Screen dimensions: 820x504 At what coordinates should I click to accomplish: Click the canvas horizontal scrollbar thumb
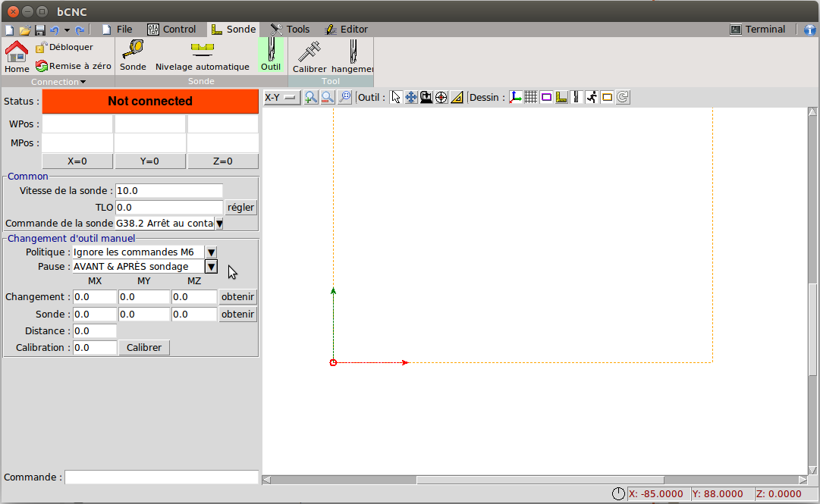point(540,480)
